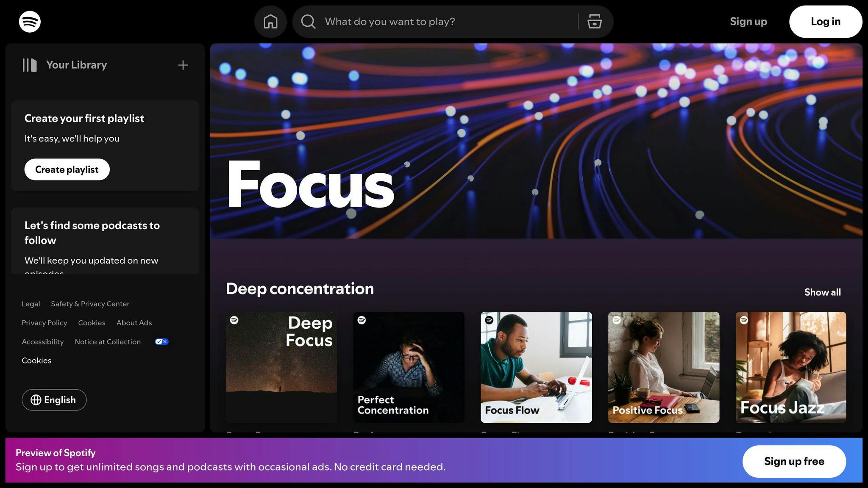Open the Privacy Policy link
The image size is (868, 488).
pyautogui.click(x=44, y=322)
